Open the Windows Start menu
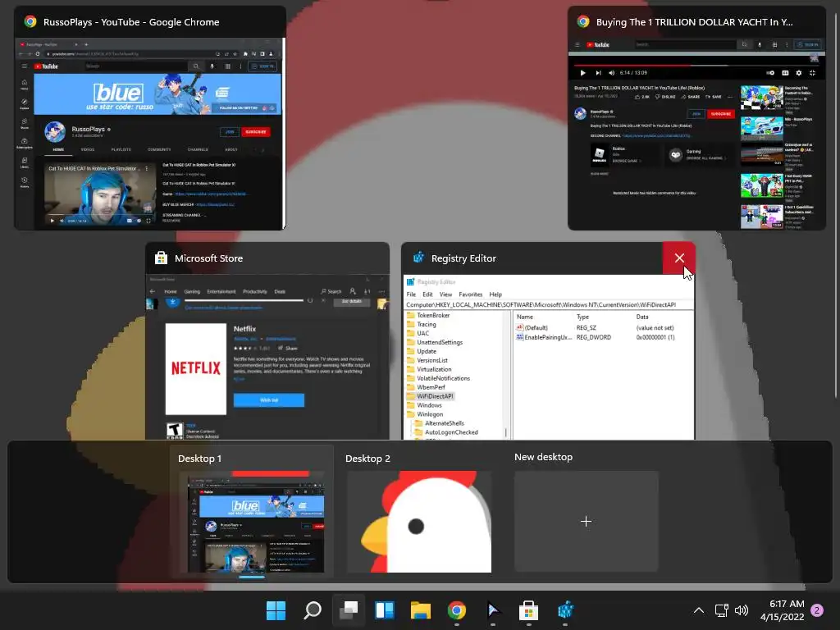This screenshot has width=840, height=630. pyautogui.click(x=276, y=610)
